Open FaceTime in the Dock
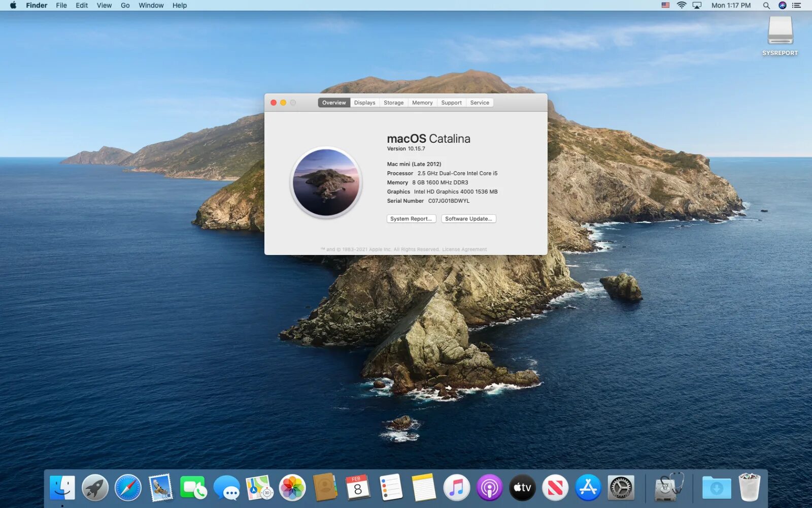 click(193, 488)
